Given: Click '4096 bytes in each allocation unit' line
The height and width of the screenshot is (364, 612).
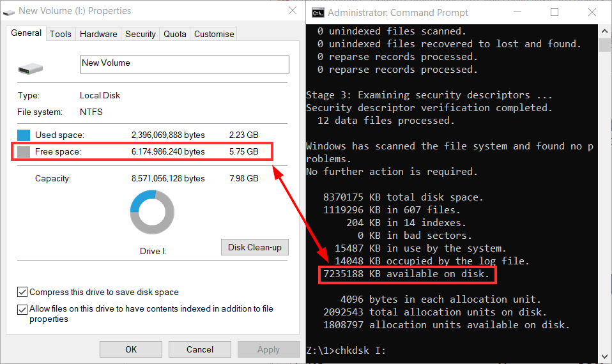Looking at the screenshot, I should tap(441, 300).
